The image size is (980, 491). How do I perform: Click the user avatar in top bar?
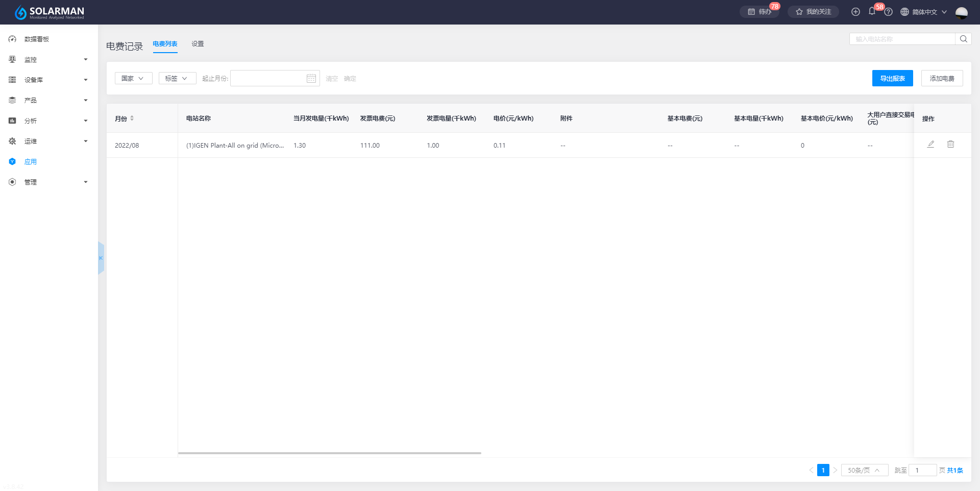[961, 12]
